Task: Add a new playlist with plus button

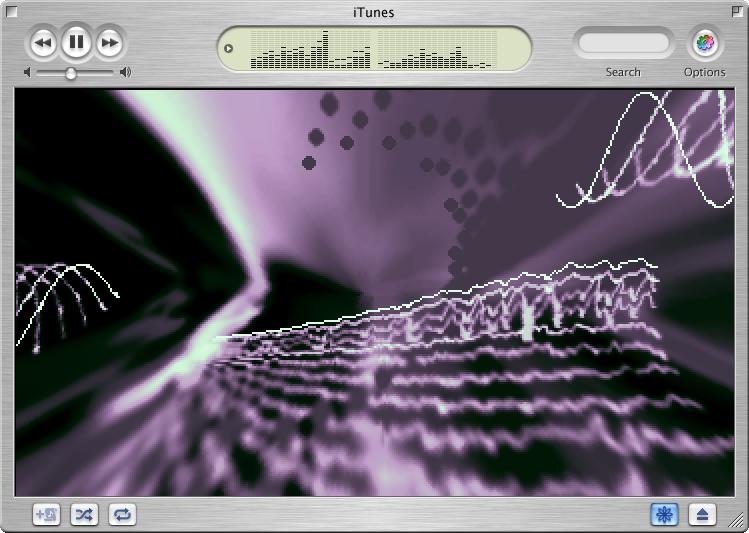Action: tap(46, 514)
